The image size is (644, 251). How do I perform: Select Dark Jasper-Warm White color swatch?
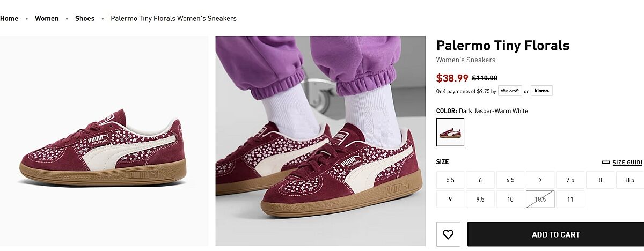(450, 132)
